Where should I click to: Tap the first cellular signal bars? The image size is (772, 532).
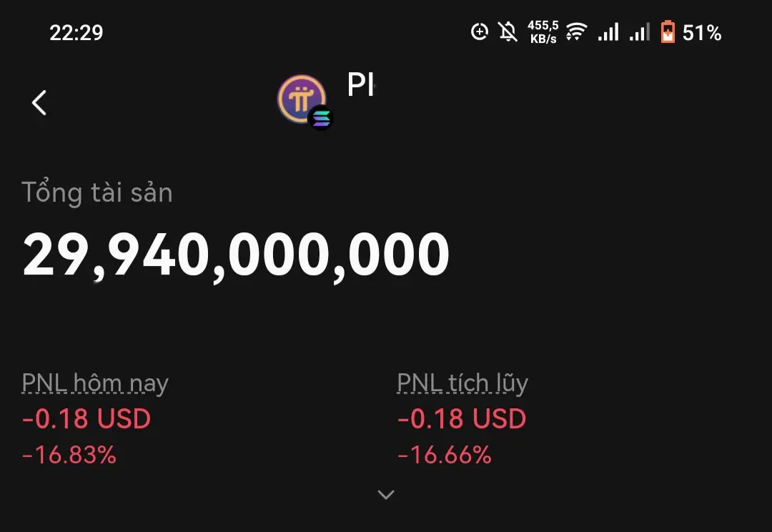[608, 32]
